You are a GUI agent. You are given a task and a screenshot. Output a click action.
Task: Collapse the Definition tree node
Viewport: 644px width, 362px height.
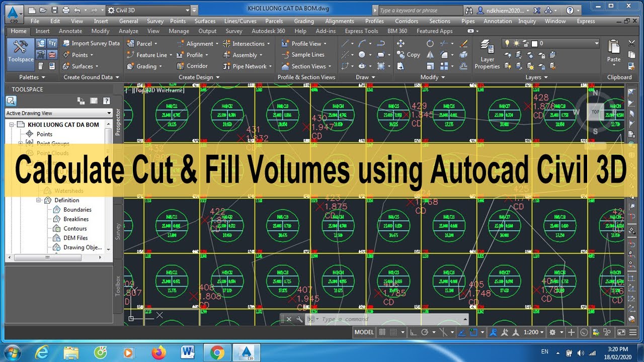[x=39, y=200]
